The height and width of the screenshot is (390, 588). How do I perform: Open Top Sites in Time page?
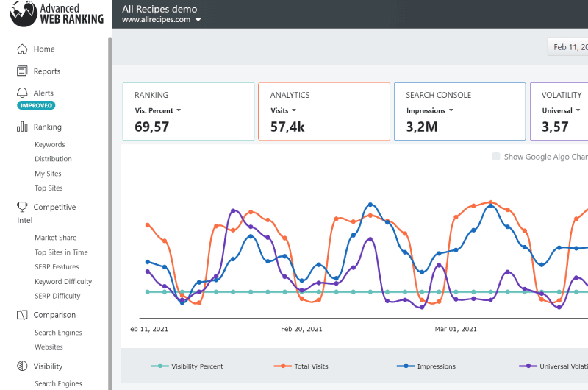click(61, 252)
